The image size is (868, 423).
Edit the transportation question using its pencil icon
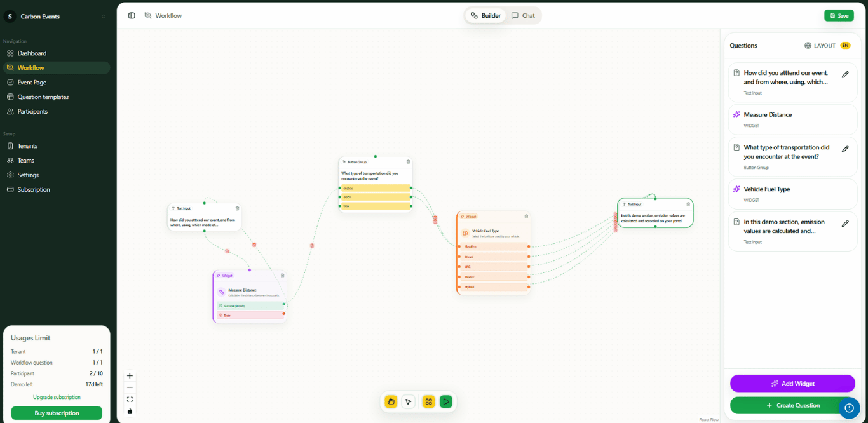[846, 149]
